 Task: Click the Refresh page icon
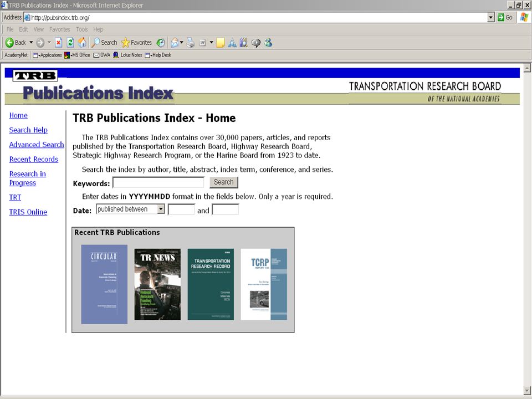click(70, 43)
